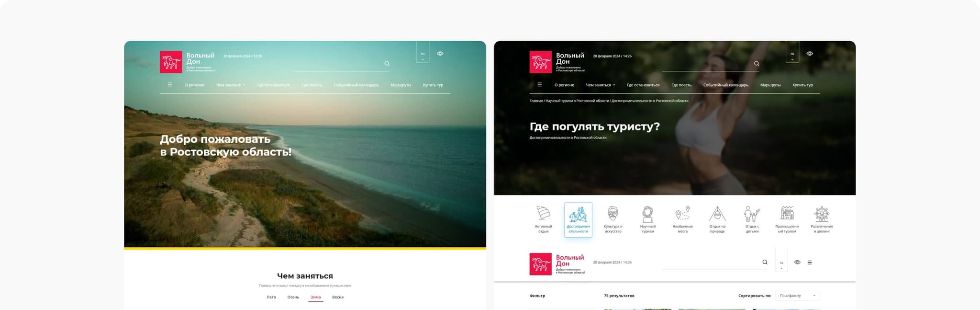Open Купить тур link on left page

433,85
